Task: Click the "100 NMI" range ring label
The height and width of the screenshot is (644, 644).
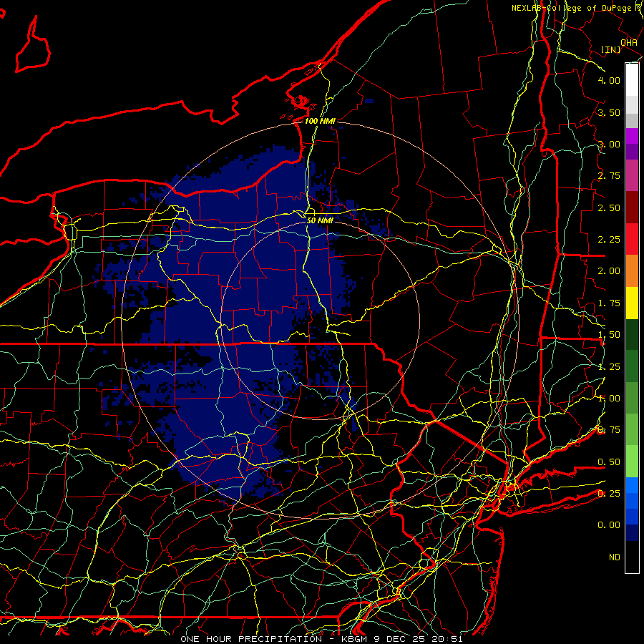Action: [320, 121]
